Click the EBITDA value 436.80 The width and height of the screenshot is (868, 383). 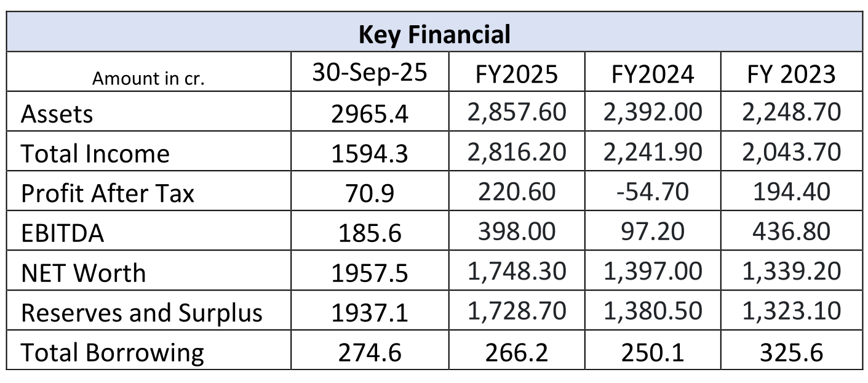(x=791, y=232)
